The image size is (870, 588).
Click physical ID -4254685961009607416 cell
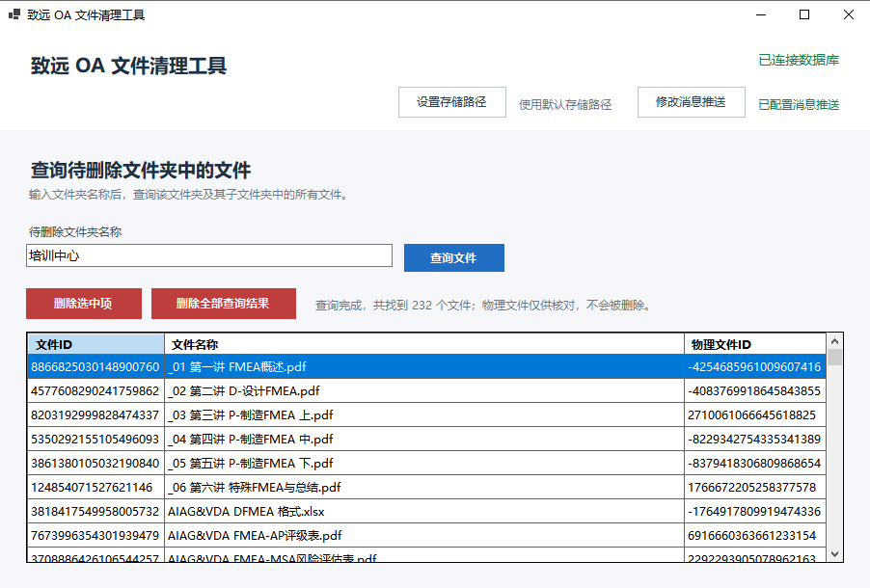[755, 366]
